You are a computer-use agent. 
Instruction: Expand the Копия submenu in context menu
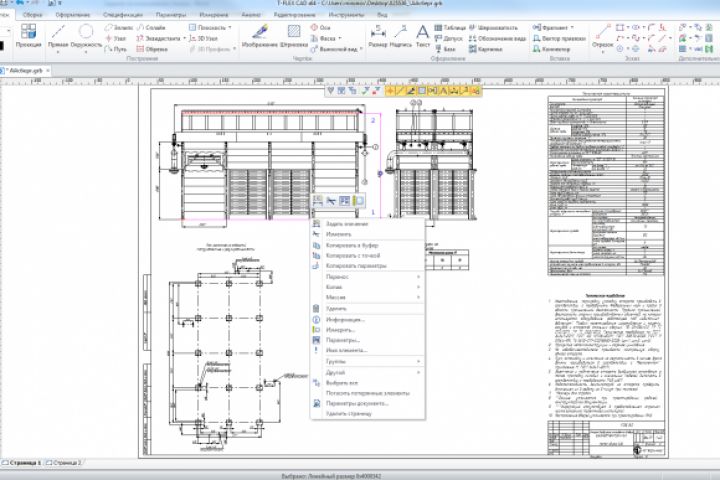click(x=367, y=287)
